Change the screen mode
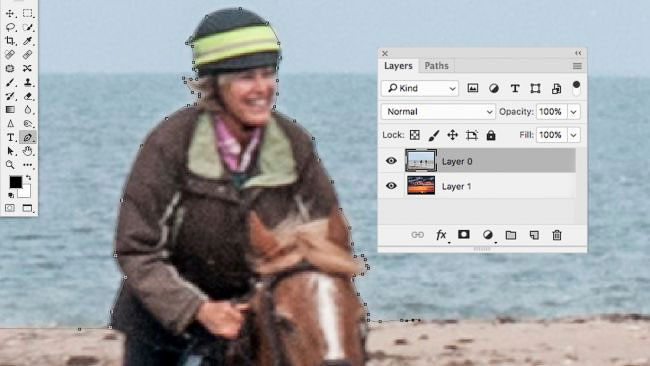The width and height of the screenshot is (650, 366). [x=27, y=208]
